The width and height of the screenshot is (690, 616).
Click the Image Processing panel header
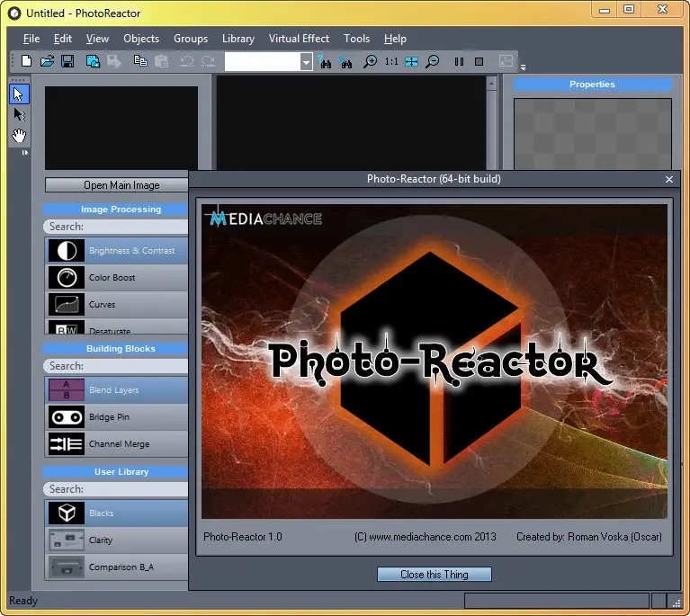pyautogui.click(x=115, y=210)
